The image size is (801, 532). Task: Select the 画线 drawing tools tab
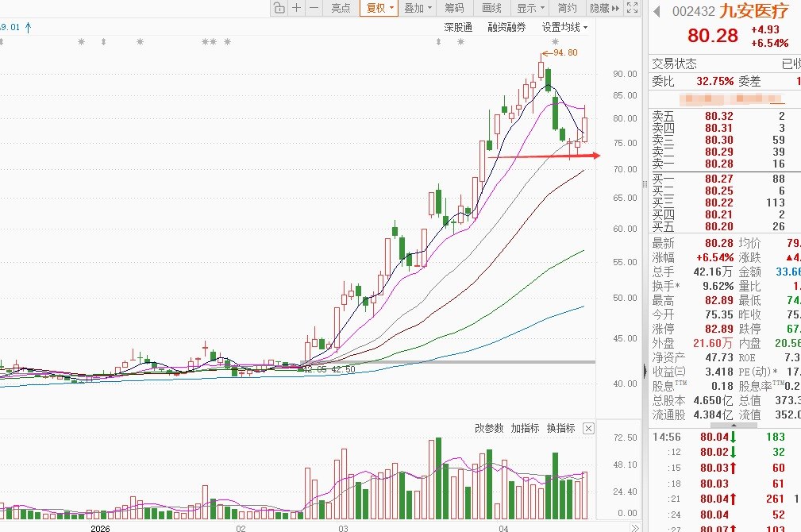pos(492,8)
